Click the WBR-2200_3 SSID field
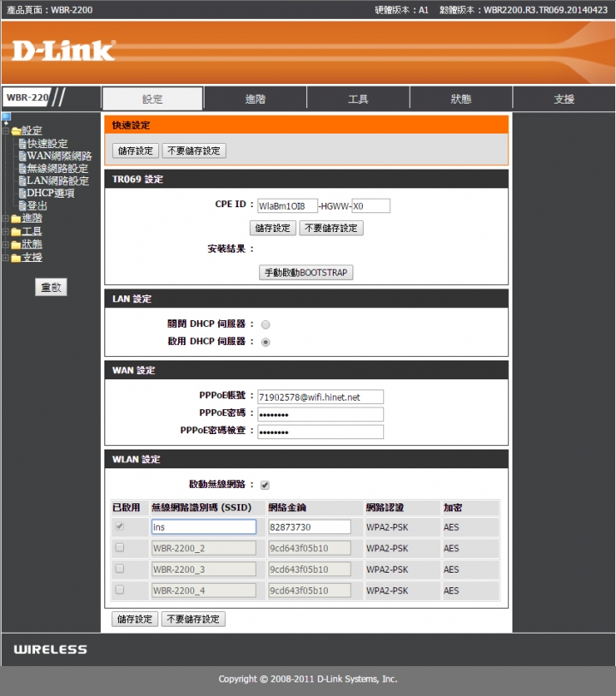616x696 pixels. point(204,569)
